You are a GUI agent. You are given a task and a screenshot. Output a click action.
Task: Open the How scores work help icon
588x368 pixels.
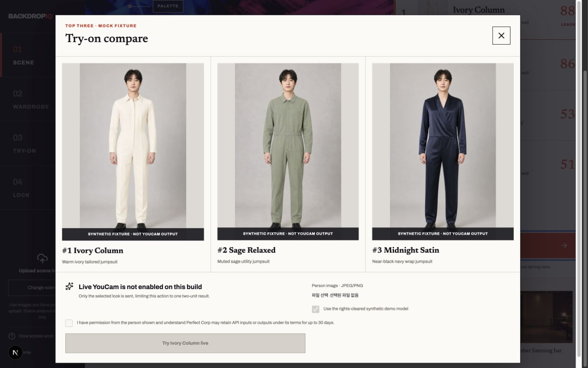(x=12, y=336)
